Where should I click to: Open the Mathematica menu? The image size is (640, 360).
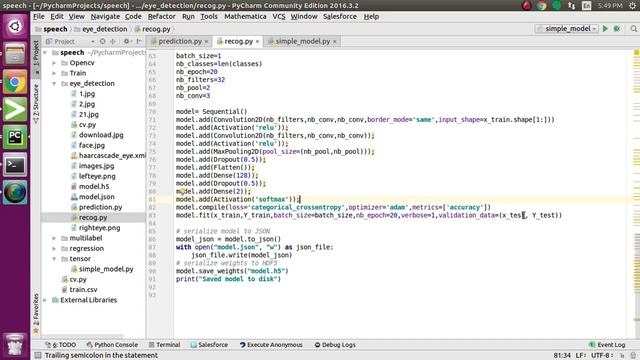click(x=245, y=16)
